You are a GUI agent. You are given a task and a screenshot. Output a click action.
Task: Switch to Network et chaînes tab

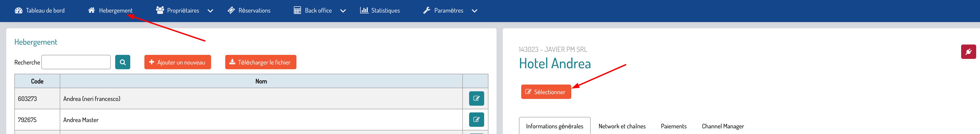click(x=622, y=126)
